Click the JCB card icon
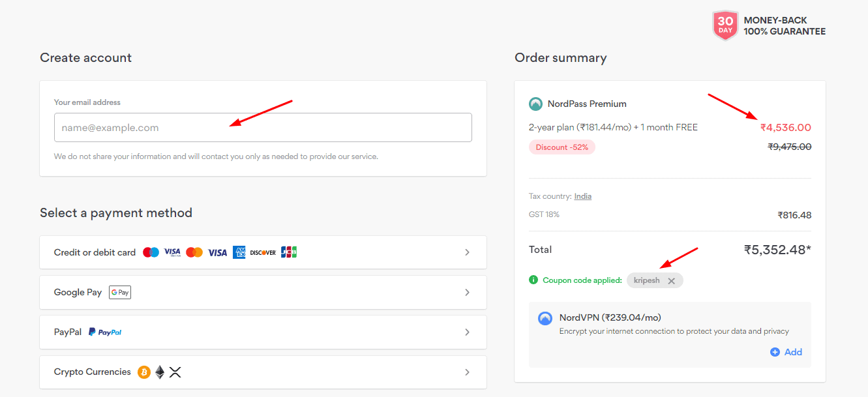868x397 pixels. click(x=289, y=252)
